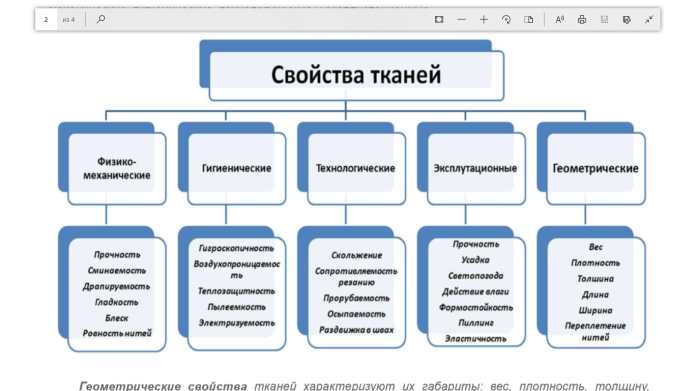Image resolution: width=695 pixels, height=391 pixels.
Task: Open the search magnifier tool
Action: point(101,19)
